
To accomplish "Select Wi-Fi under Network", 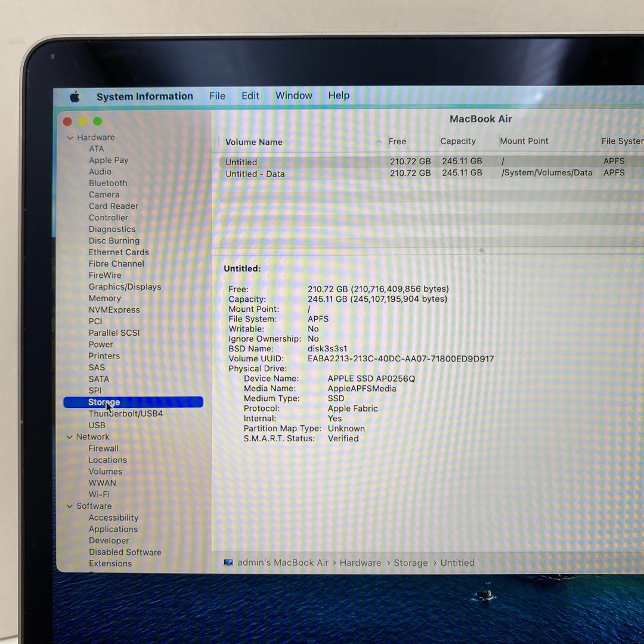I will 99,494.
